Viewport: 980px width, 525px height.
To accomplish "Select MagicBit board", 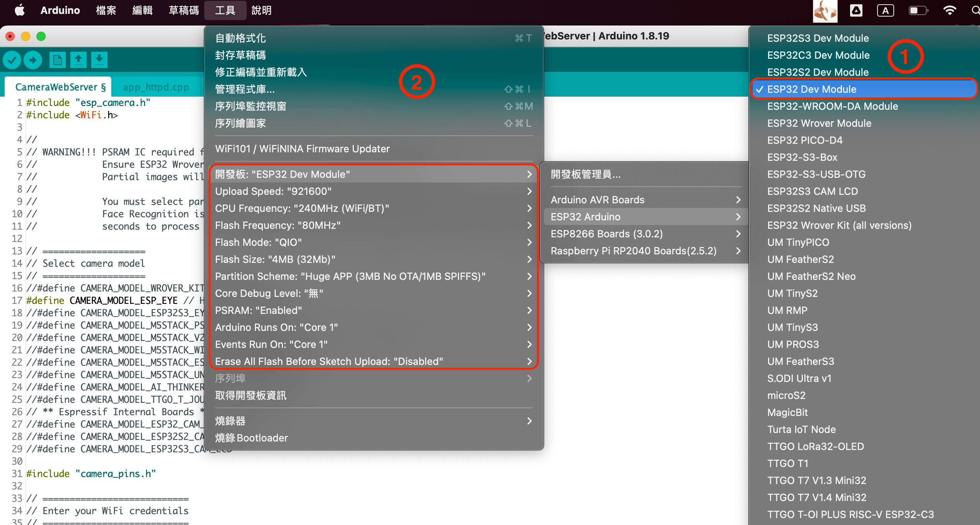I will 864,412.
